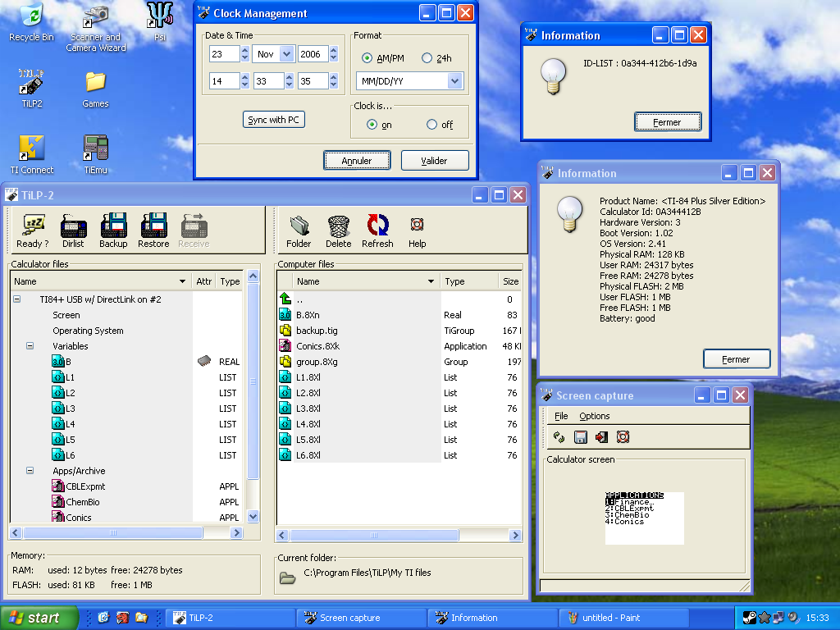Select Operating System in the calculator tree

(88, 331)
